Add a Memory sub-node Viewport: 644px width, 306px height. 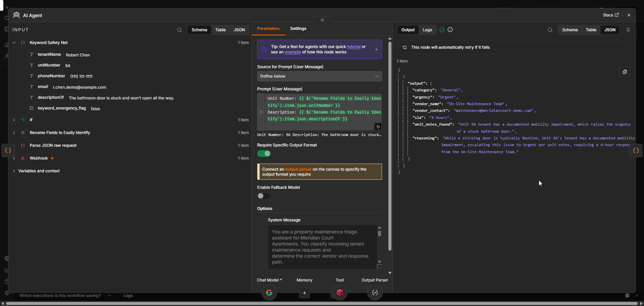tap(305, 293)
